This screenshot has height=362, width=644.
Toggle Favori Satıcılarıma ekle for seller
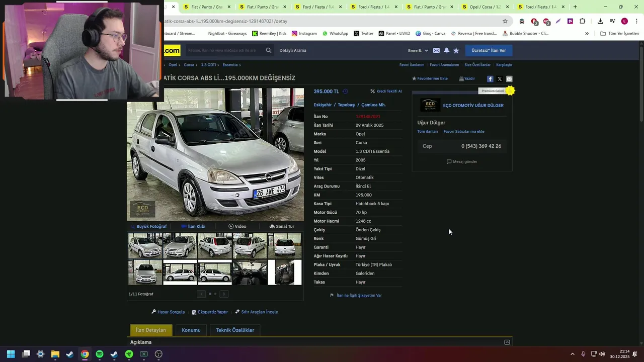coord(464,131)
